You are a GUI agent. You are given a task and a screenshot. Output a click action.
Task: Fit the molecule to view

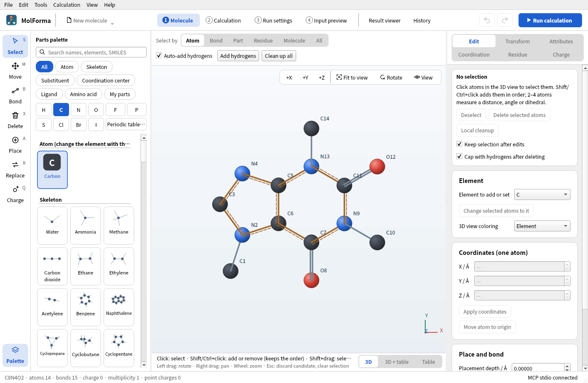click(x=352, y=77)
